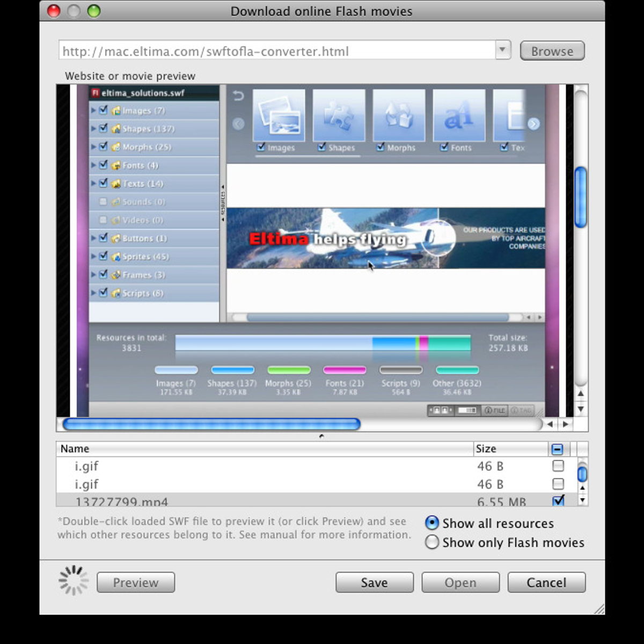
Task: Expand the Shapes (137) tree node
Action: click(93, 128)
